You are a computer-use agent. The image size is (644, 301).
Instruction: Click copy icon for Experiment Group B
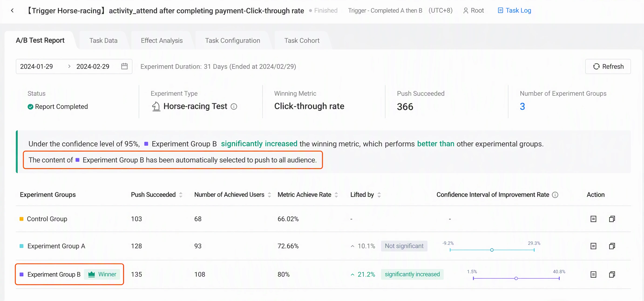[612, 274]
